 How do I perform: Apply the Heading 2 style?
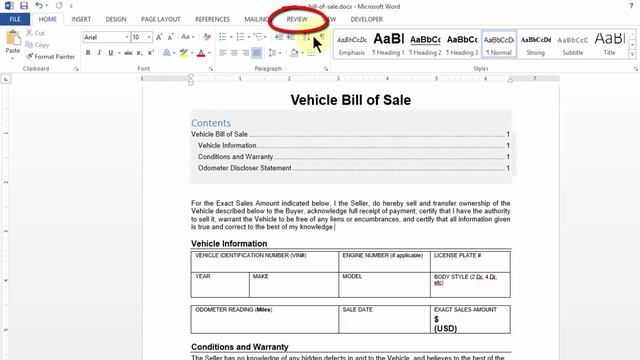425,44
